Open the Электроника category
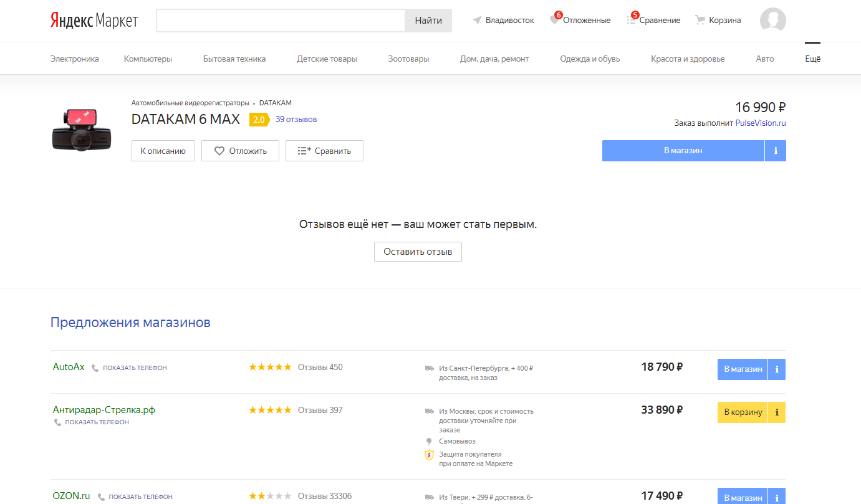Viewport: 861px width, 504px height. coord(74,59)
